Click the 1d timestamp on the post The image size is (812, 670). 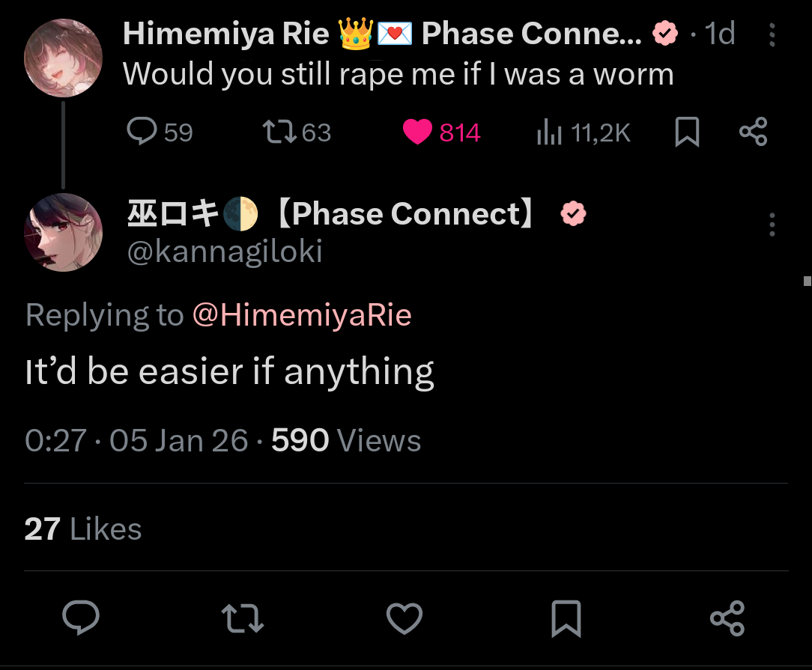(x=720, y=34)
